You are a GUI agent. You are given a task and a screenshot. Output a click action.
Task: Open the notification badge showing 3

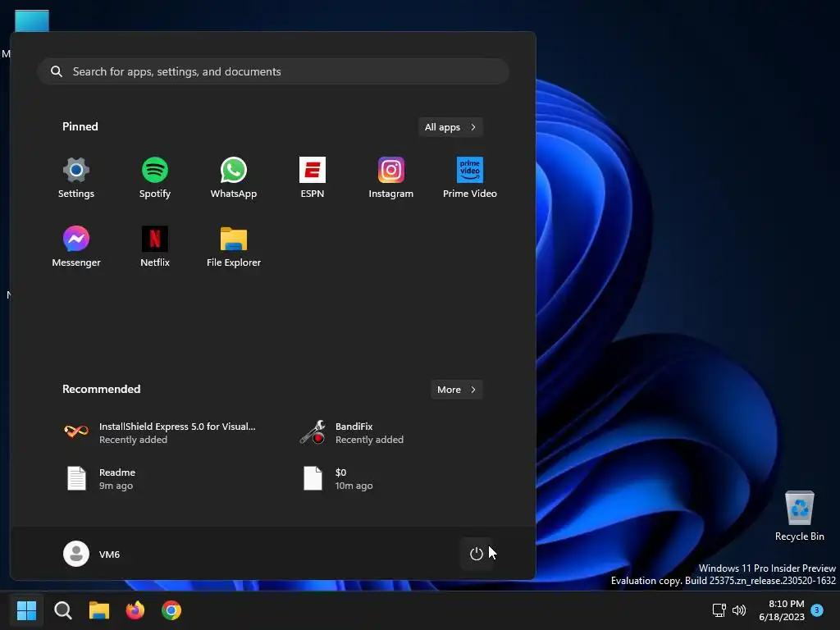click(x=817, y=609)
